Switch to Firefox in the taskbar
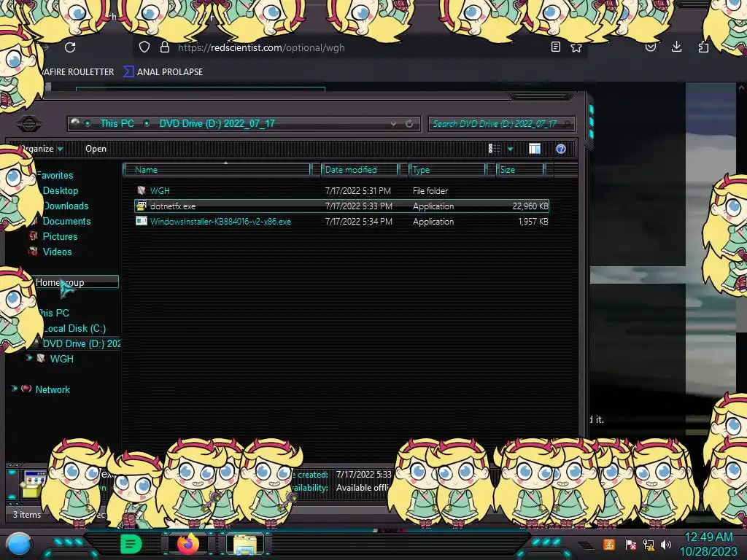The height and width of the screenshot is (560, 747). tap(188, 544)
